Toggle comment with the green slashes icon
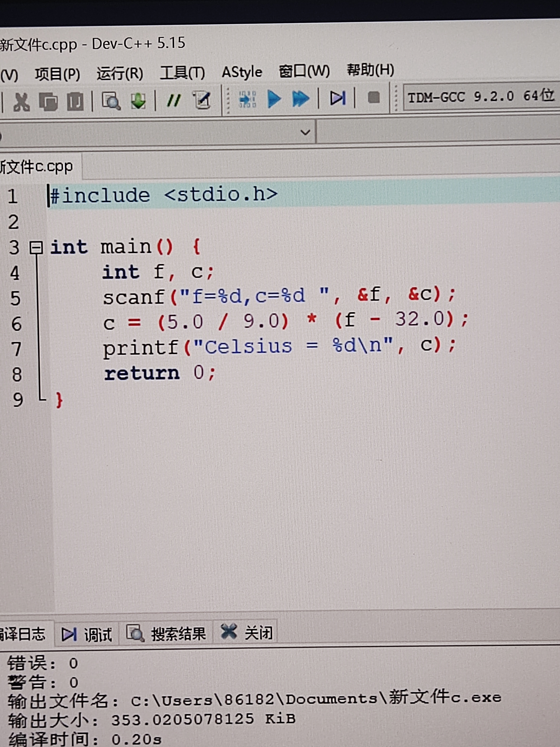Viewport: 560px width, 747px height. click(x=174, y=100)
